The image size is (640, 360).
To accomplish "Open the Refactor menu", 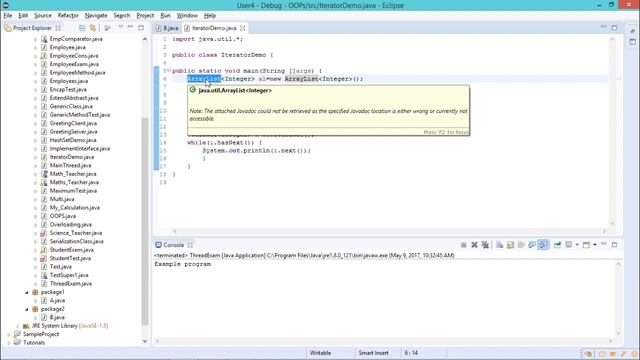I will pos(68,16).
